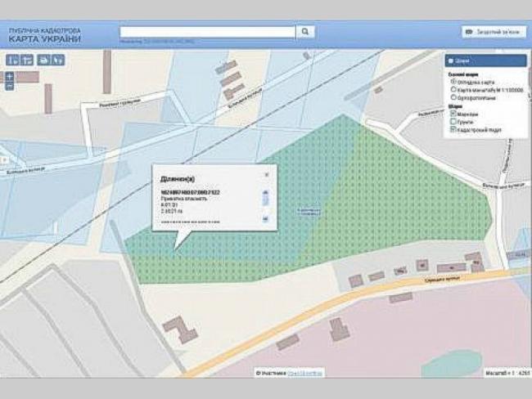The width and height of the screenshot is (532, 399).
Task: Click the search magnifier button
Action: [304, 32]
